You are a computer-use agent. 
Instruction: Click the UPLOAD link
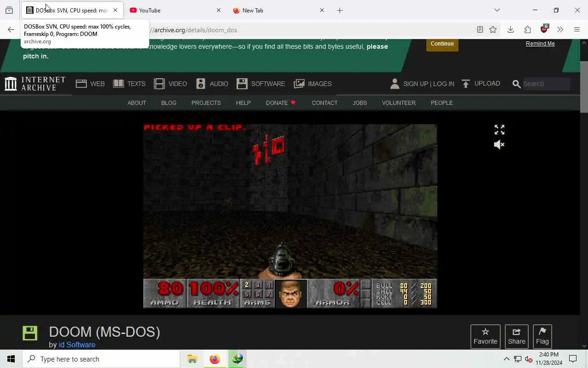[x=481, y=84]
